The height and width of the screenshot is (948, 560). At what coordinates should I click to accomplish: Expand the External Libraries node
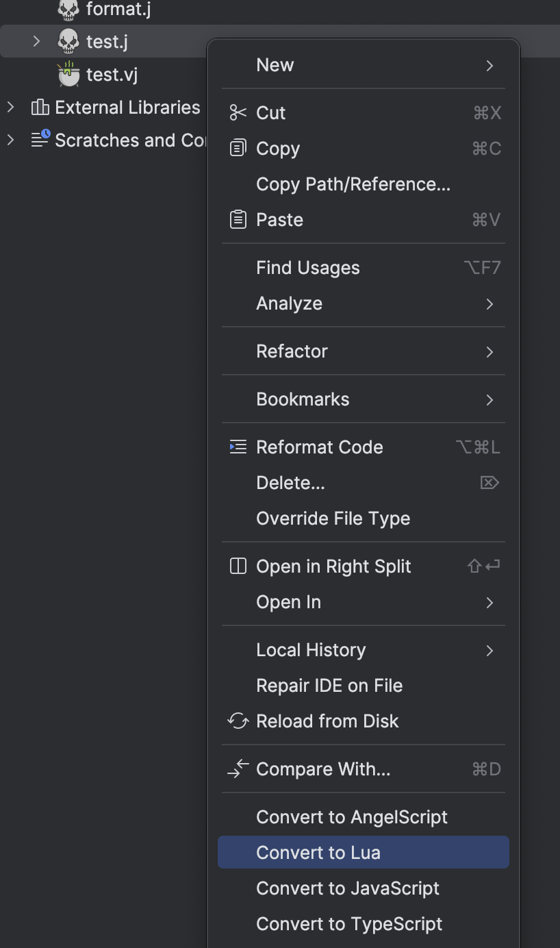[x=10, y=108]
